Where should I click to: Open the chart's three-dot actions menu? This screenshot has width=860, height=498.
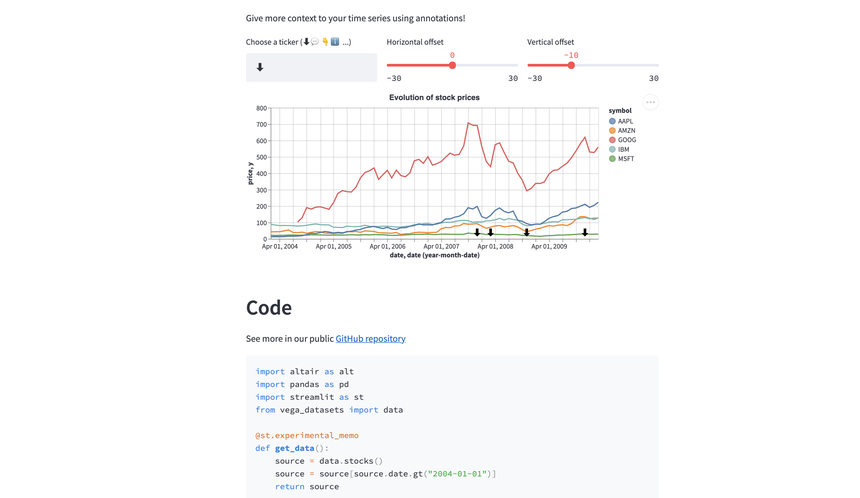(x=650, y=102)
